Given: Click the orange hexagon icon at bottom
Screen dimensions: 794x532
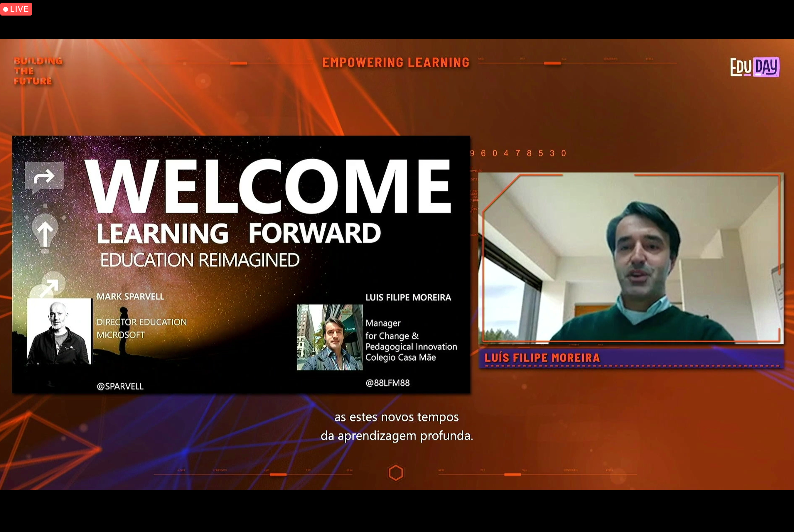Looking at the screenshot, I should [x=396, y=473].
